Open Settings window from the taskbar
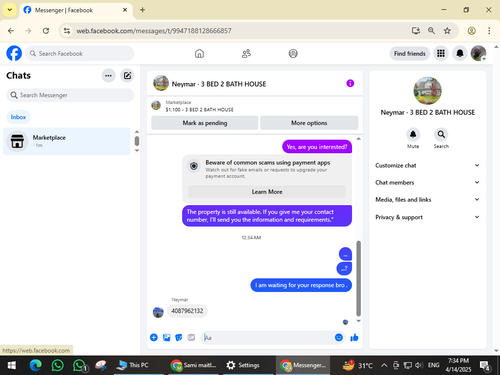The image size is (500, 375). (x=243, y=365)
